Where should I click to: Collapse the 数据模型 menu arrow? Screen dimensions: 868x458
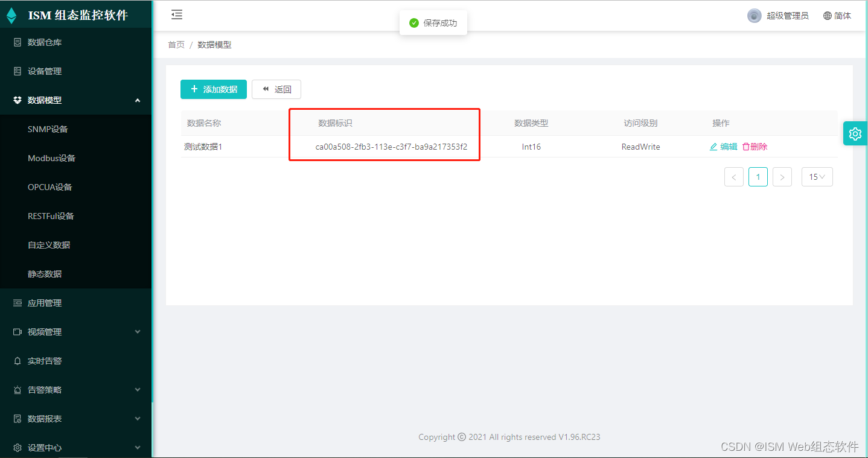pyautogui.click(x=138, y=100)
